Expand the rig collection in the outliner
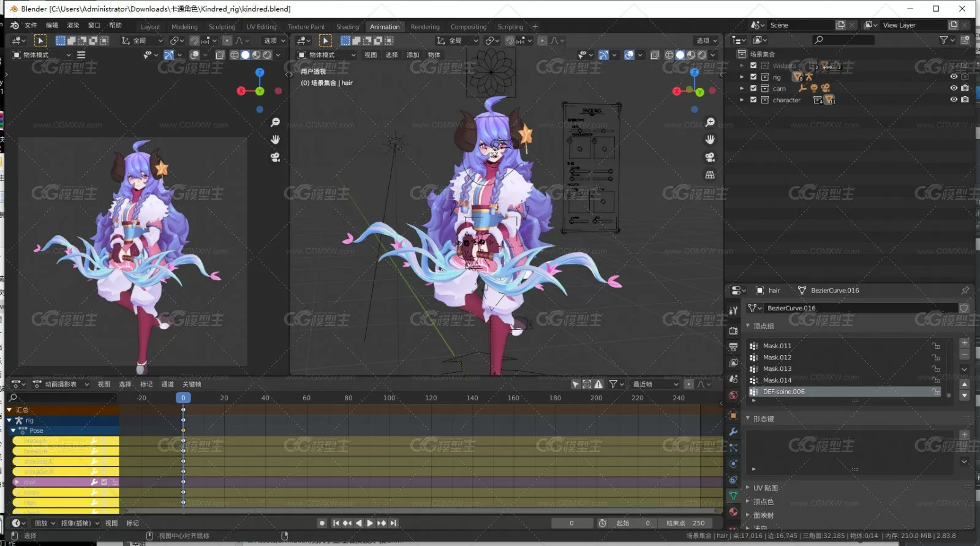This screenshot has width=980, height=546. (x=742, y=77)
